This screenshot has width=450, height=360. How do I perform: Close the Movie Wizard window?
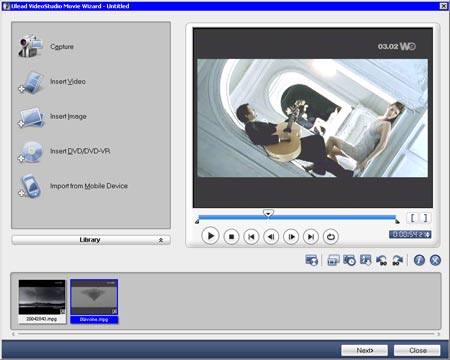tap(444, 6)
